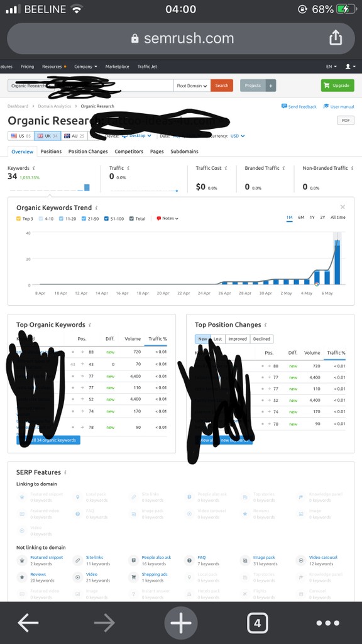Screen dimensions: 362x644
Task: Tap the semrush.com address bar
Action: click(180, 38)
